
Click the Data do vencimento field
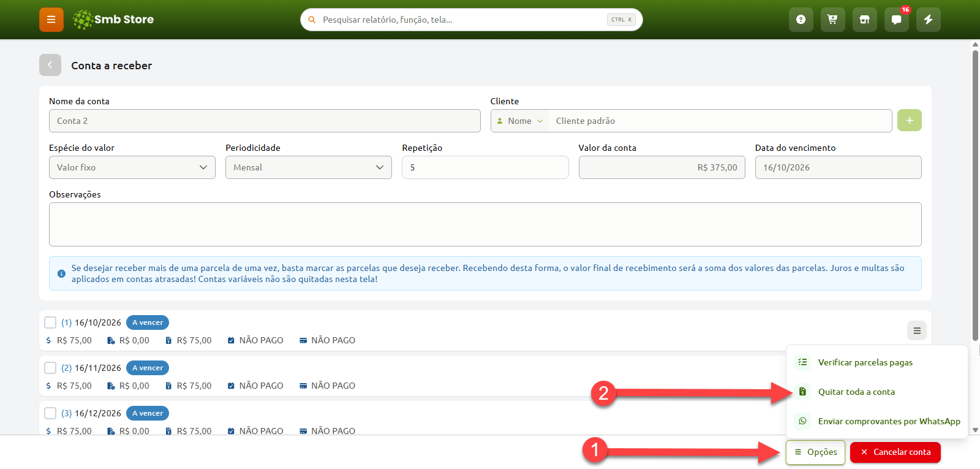tap(838, 167)
